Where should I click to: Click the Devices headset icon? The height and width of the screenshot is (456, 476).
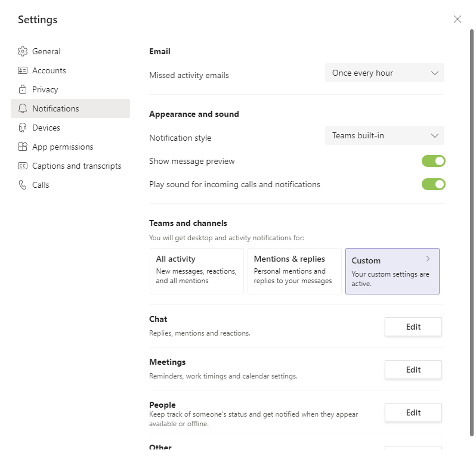[23, 128]
